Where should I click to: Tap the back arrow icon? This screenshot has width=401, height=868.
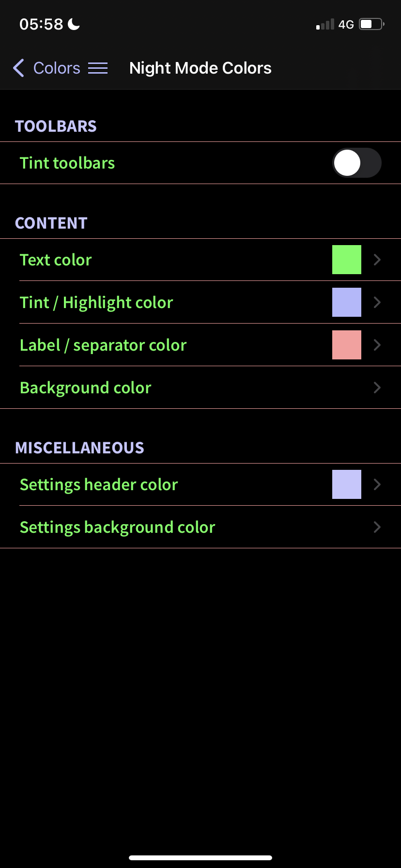18,68
